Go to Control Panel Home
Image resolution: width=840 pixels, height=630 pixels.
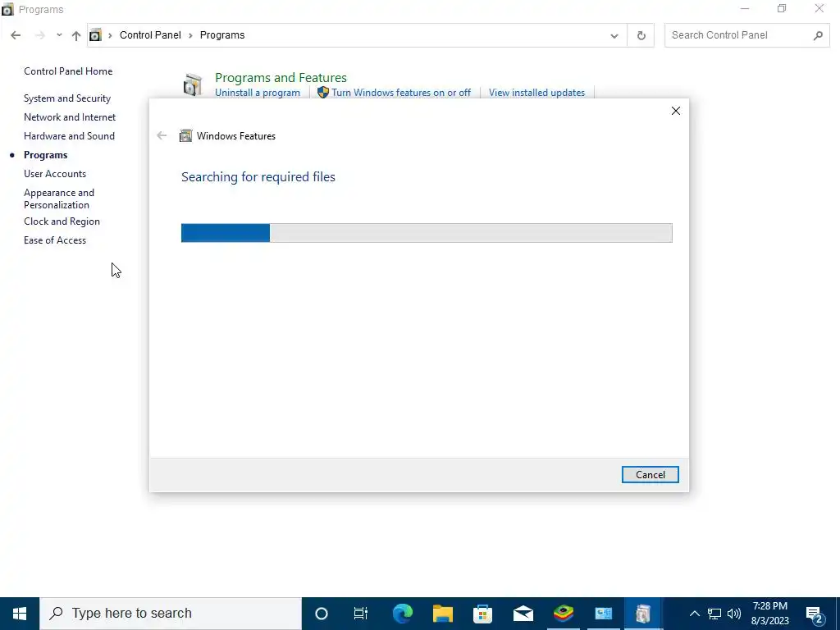point(68,71)
